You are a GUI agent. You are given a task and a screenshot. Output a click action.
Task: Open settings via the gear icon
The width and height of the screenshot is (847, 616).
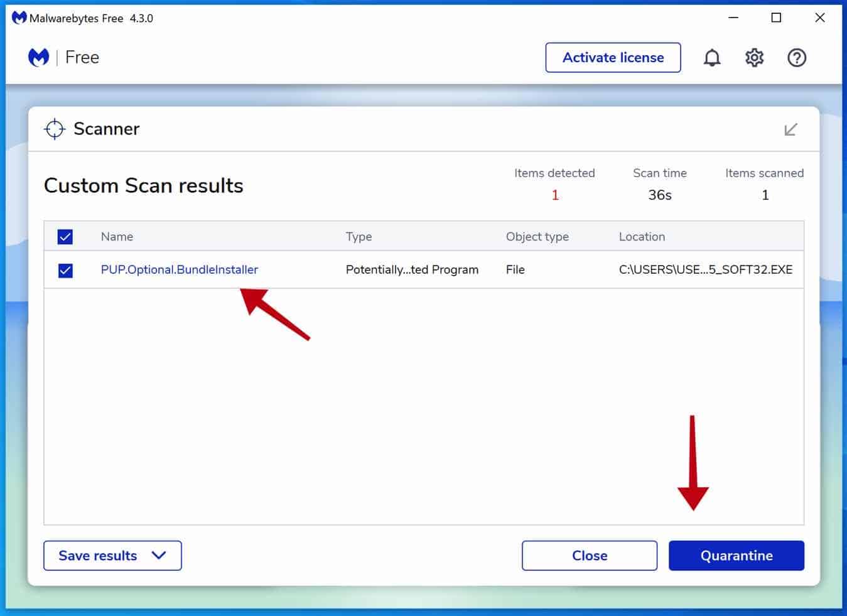tap(754, 58)
